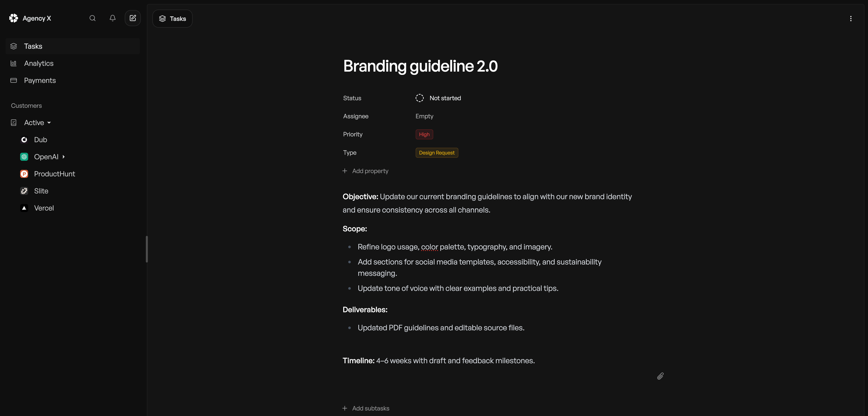868x416 pixels.
Task: Click the Tasks tab at top
Action: (173, 18)
